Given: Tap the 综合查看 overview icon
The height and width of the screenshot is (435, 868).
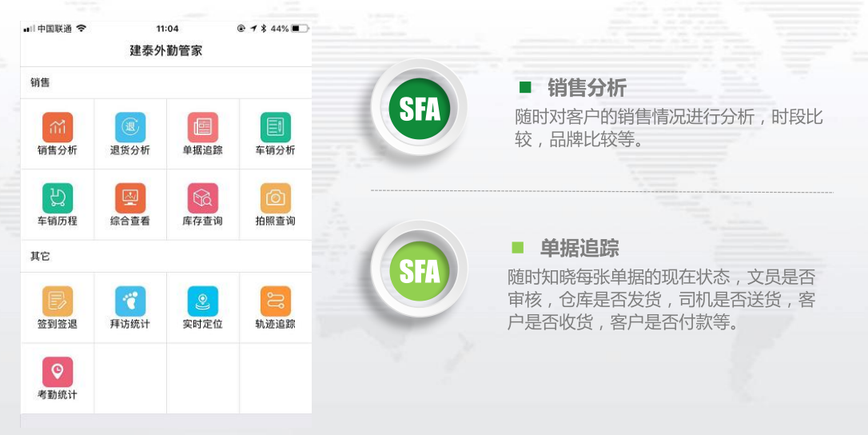Looking at the screenshot, I should click(x=130, y=199).
